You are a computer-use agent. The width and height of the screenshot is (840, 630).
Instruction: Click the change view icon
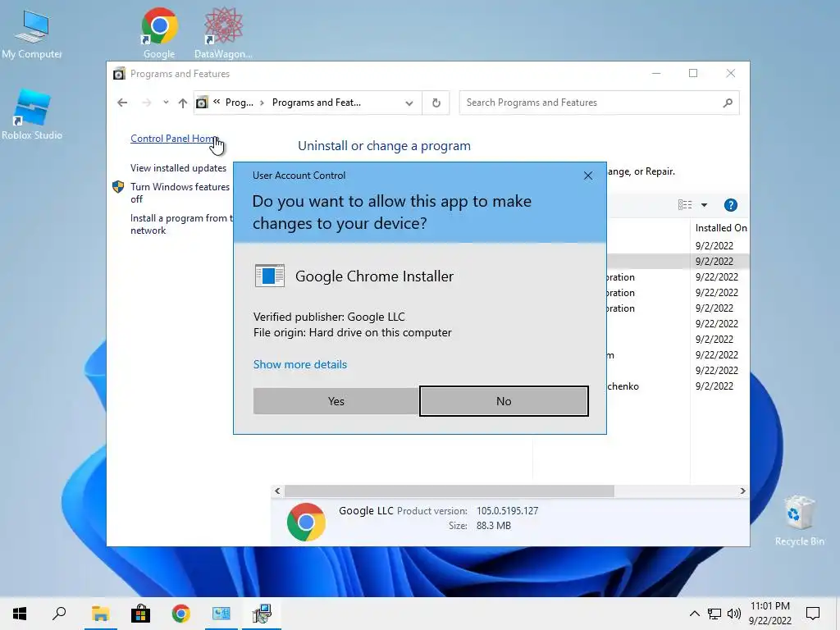click(x=685, y=204)
